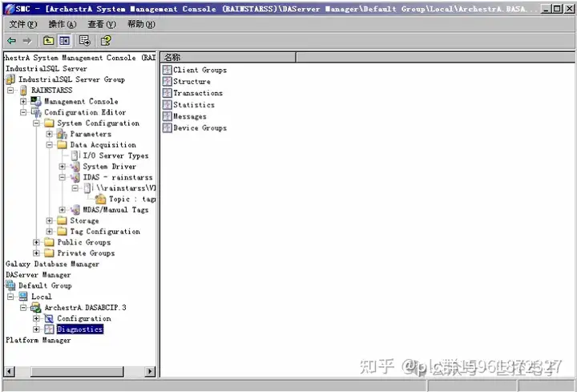577x392 pixels.
Task: Click the IndustrialSQL Server Group icon
Action: (x=10, y=79)
